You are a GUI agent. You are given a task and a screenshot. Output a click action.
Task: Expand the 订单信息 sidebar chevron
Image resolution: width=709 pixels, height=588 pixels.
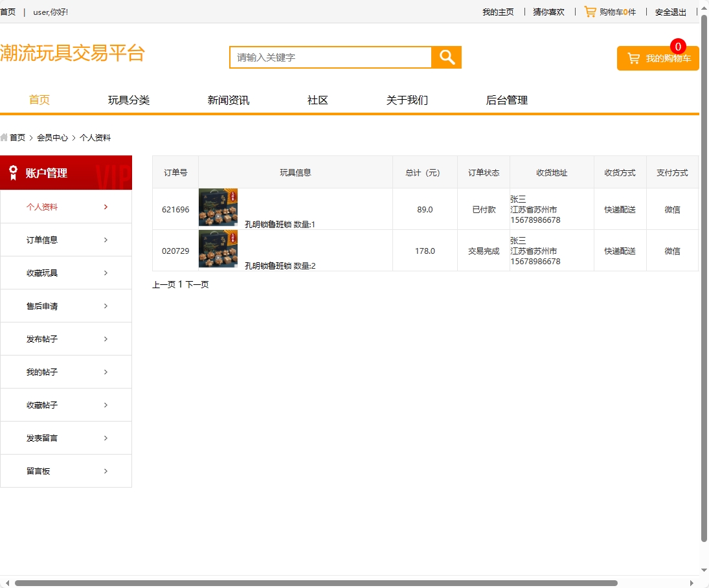tap(106, 240)
